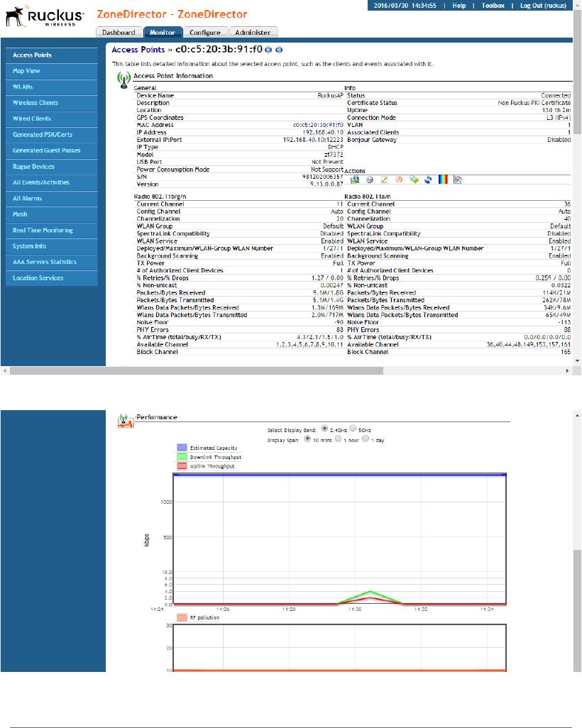Viewport: 582px width, 728px height.
Task: Switch to the Administer tab
Action: [253, 33]
